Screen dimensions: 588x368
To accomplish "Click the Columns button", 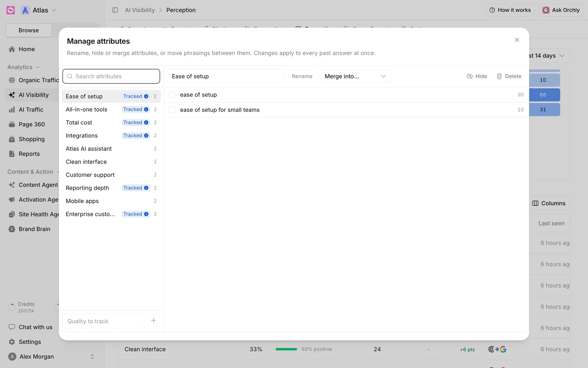I will (549, 203).
